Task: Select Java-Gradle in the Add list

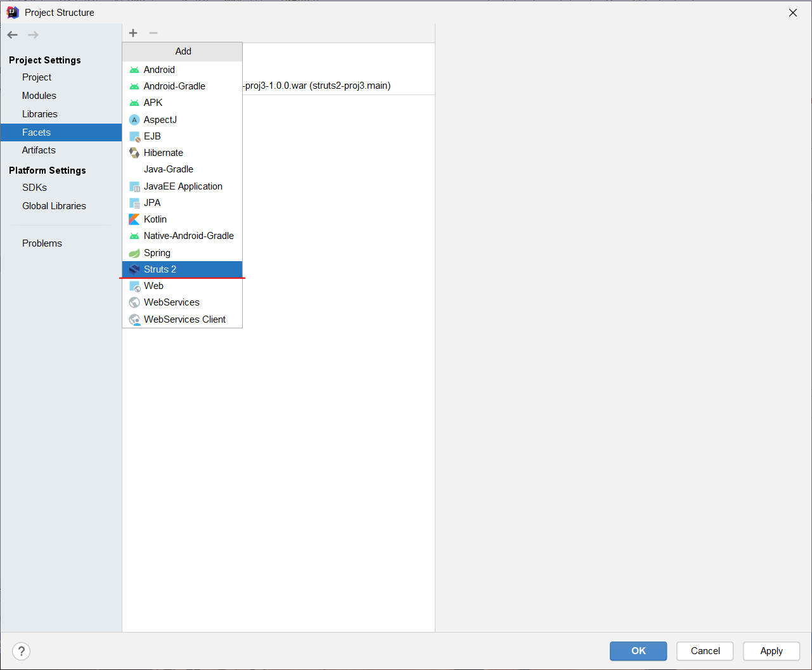Action: (182, 169)
